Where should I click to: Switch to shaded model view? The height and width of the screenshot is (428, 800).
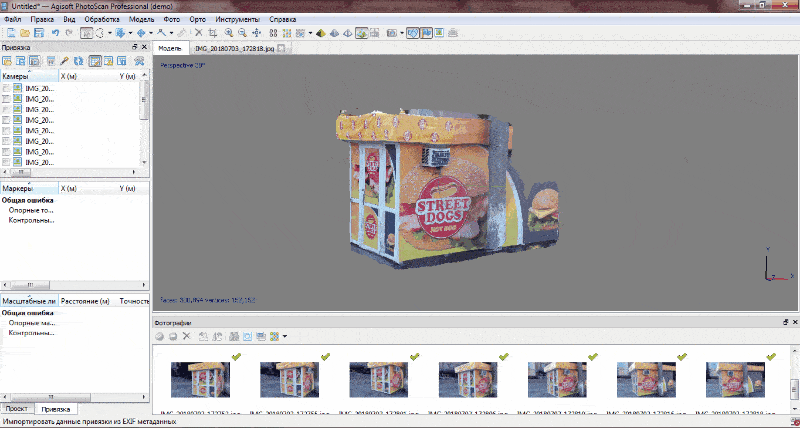tap(320, 33)
